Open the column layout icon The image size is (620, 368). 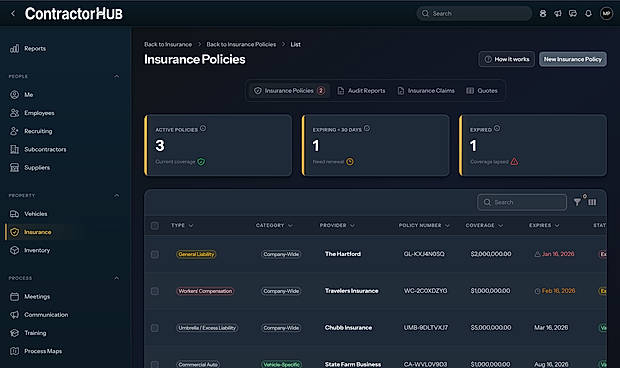coord(592,202)
